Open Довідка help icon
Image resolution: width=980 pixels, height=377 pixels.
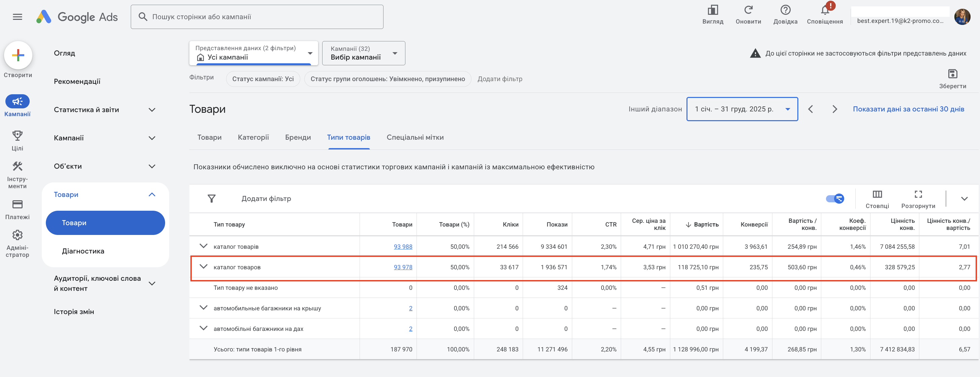(x=785, y=10)
